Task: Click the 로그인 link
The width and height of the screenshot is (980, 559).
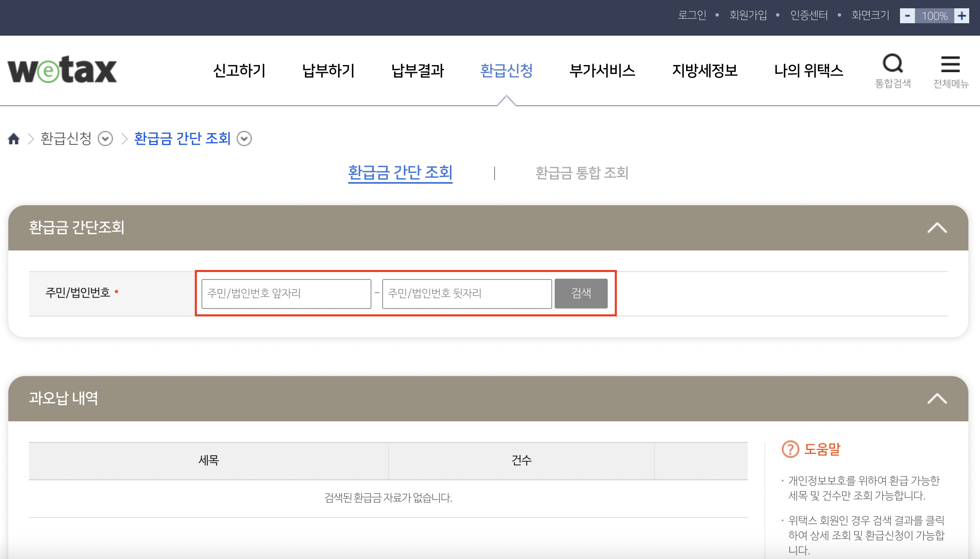Action: (692, 15)
